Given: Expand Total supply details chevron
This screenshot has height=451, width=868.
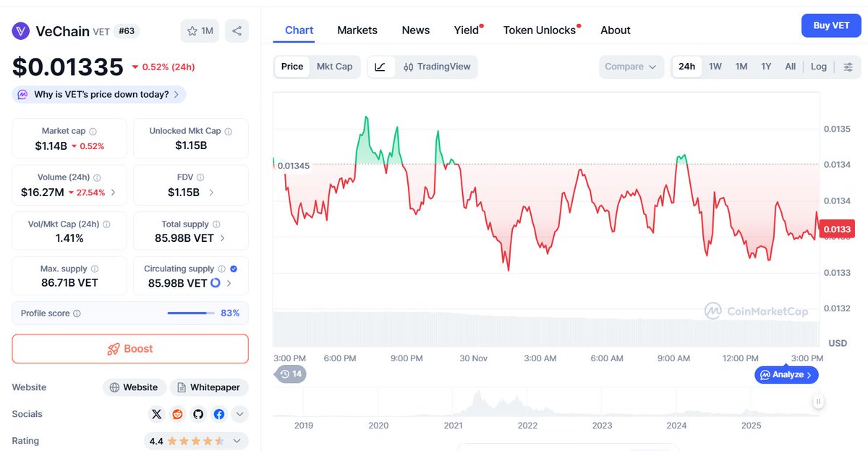Looking at the screenshot, I should pyautogui.click(x=222, y=238).
